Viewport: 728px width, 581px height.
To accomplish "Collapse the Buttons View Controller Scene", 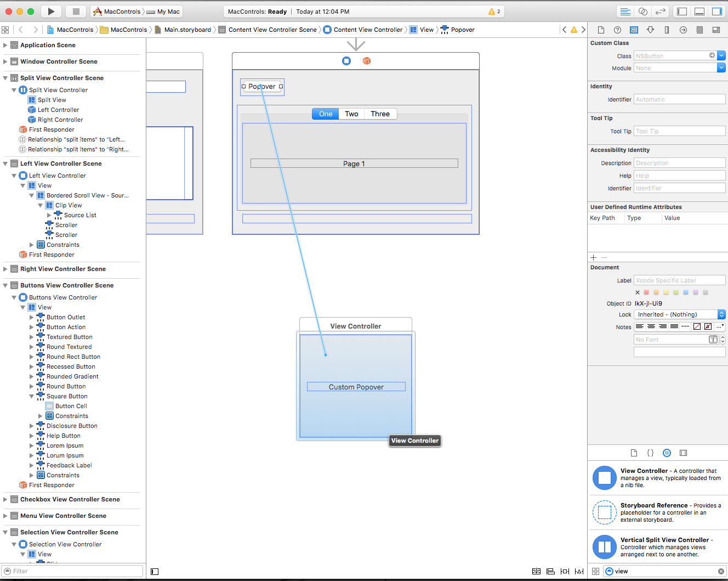I will click(x=5, y=285).
